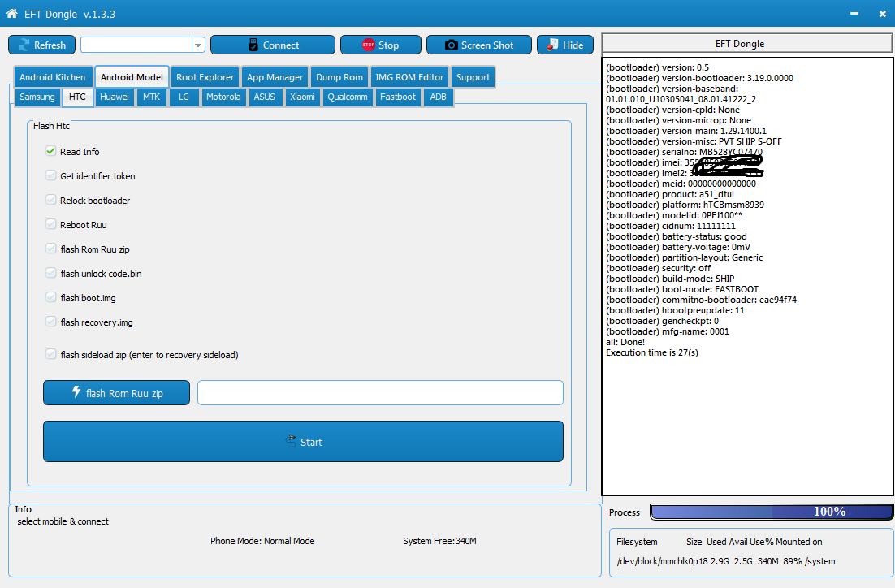The width and height of the screenshot is (895, 588).
Task: Take a Screen Shot
Action: (x=479, y=45)
